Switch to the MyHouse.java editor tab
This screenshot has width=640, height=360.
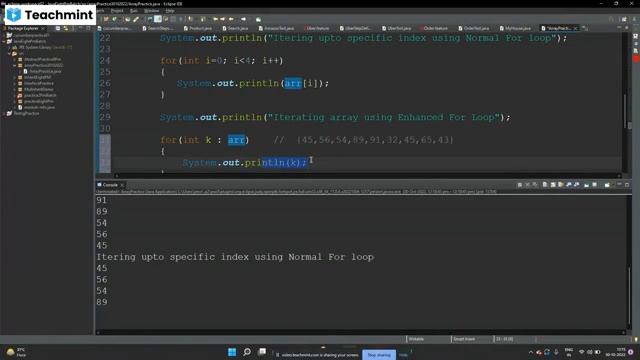[x=515, y=28]
